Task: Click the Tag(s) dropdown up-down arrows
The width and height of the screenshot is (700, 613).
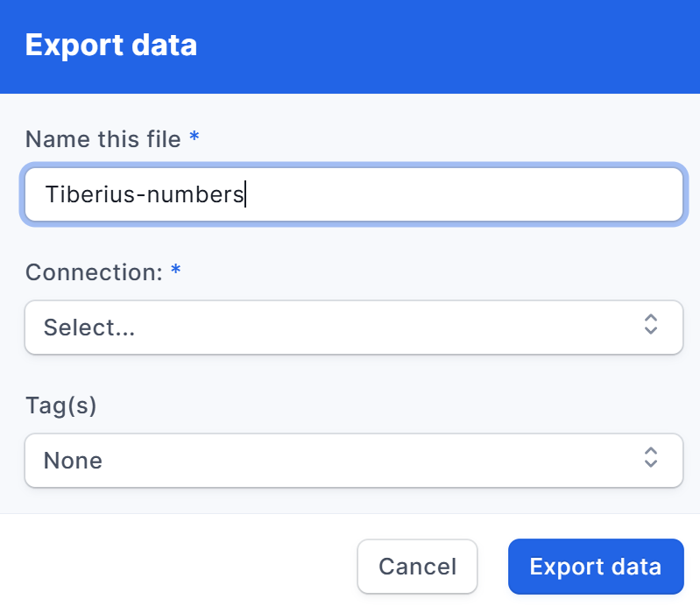Action: tap(650, 457)
